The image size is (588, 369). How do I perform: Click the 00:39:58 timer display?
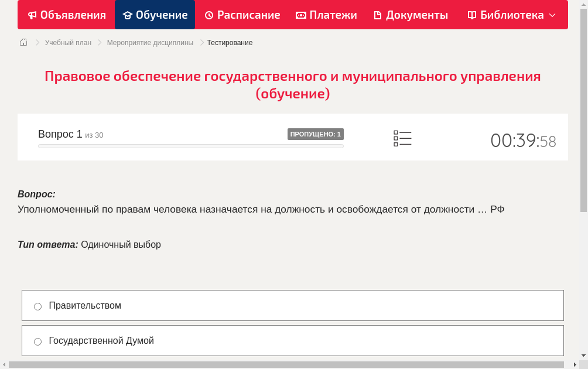tap(523, 141)
